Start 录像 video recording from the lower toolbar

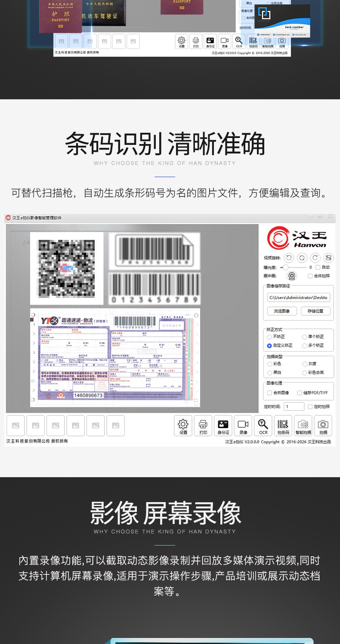[243, 425]
